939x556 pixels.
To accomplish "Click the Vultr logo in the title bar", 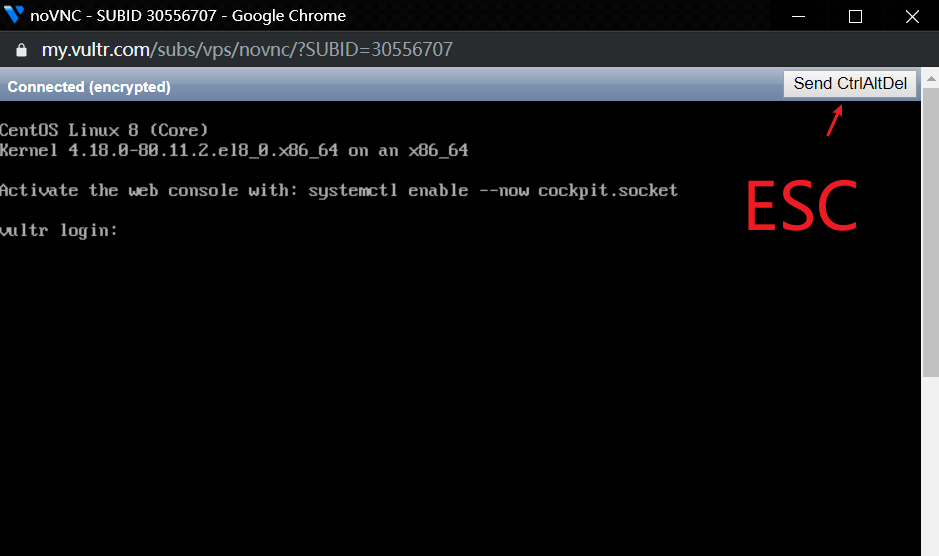I will click(x=15, y=16).
